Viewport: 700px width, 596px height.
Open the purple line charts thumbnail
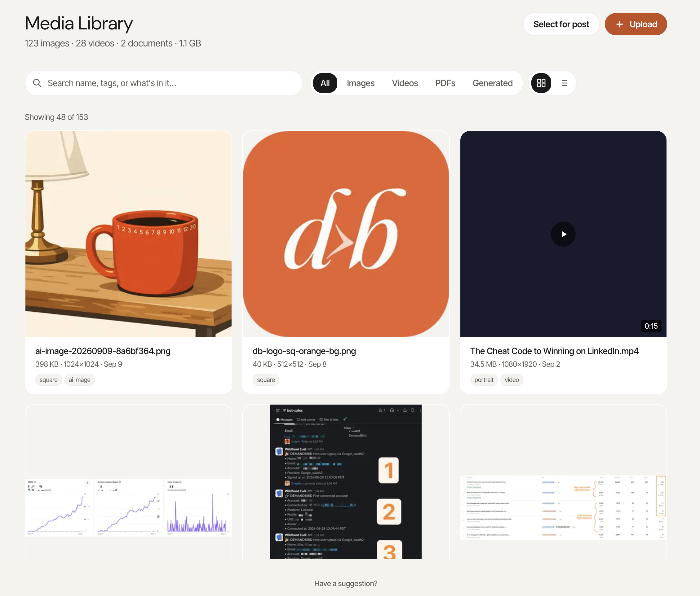(x=128, y=507)
